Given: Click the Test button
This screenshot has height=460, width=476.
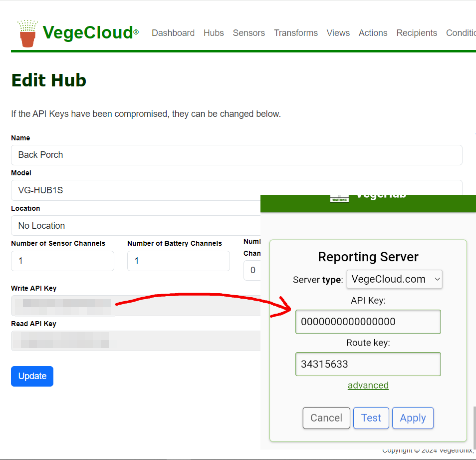Looking at the screenshot, I should [371, 418].
